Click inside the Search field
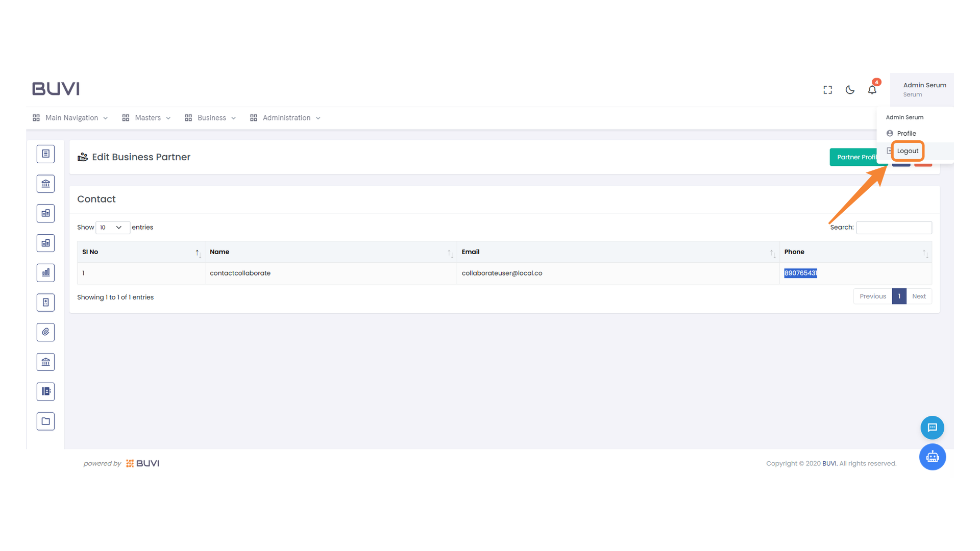The width and height of the screenshot is (980, 551). click(893, 228)
